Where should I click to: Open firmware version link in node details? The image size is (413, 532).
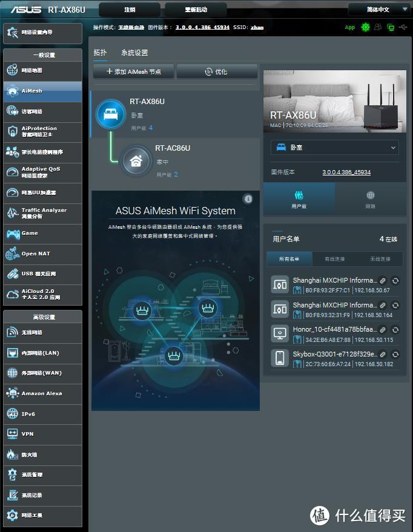click(346, 172)
